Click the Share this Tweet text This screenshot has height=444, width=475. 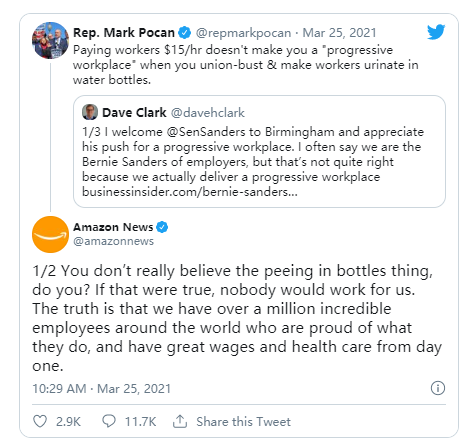(x=243, y=422)
